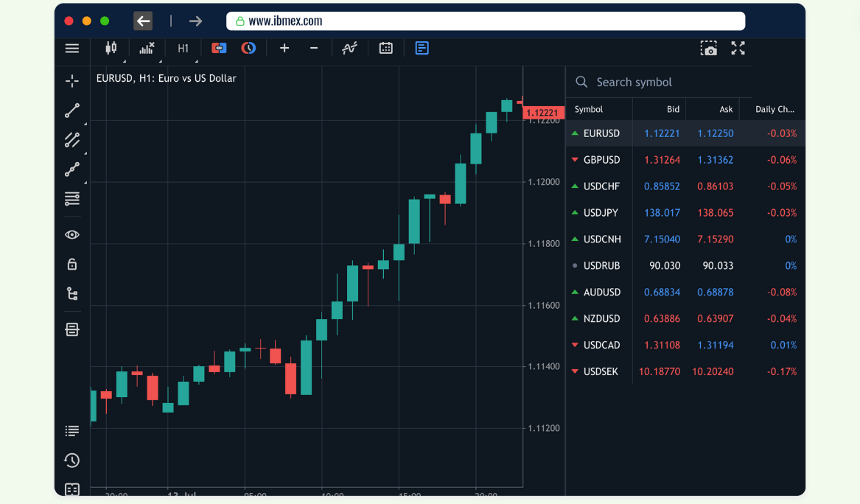Screen dimensions: 860x504
Task: Open the indicators tool in toolbar
Action: coord(349,49)
